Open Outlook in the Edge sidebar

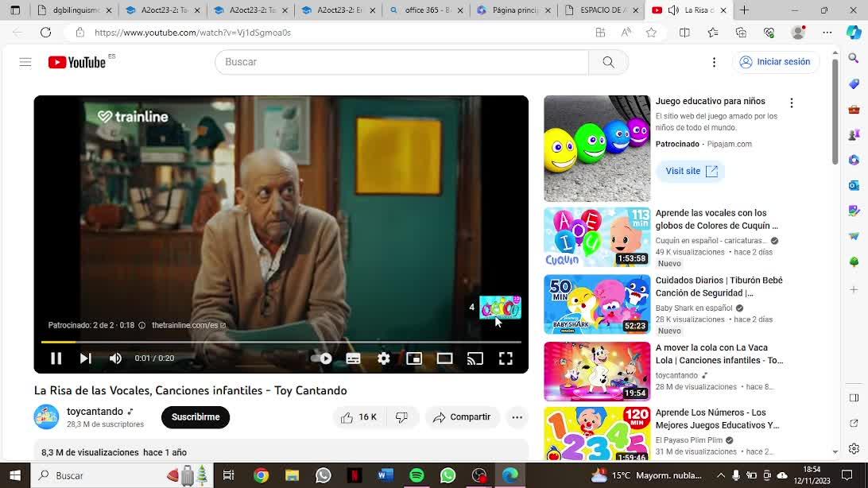tap(854, 185)
